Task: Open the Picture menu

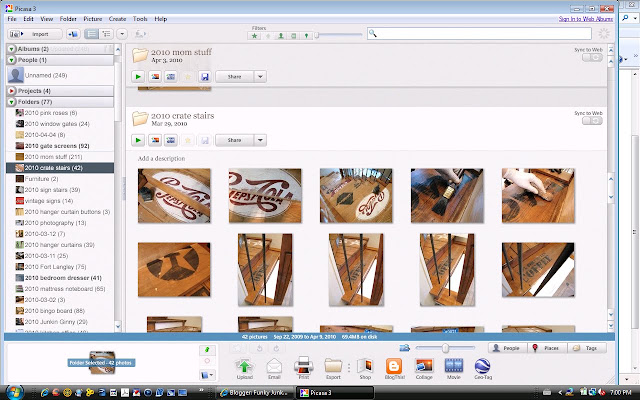Action: [x=93, y=19]
